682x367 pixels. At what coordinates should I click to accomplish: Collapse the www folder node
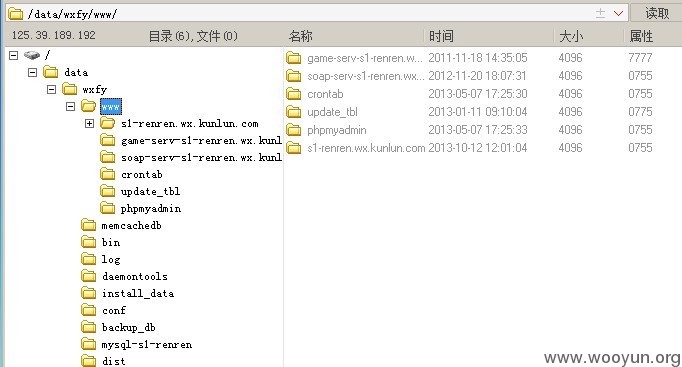coord(70,107)
